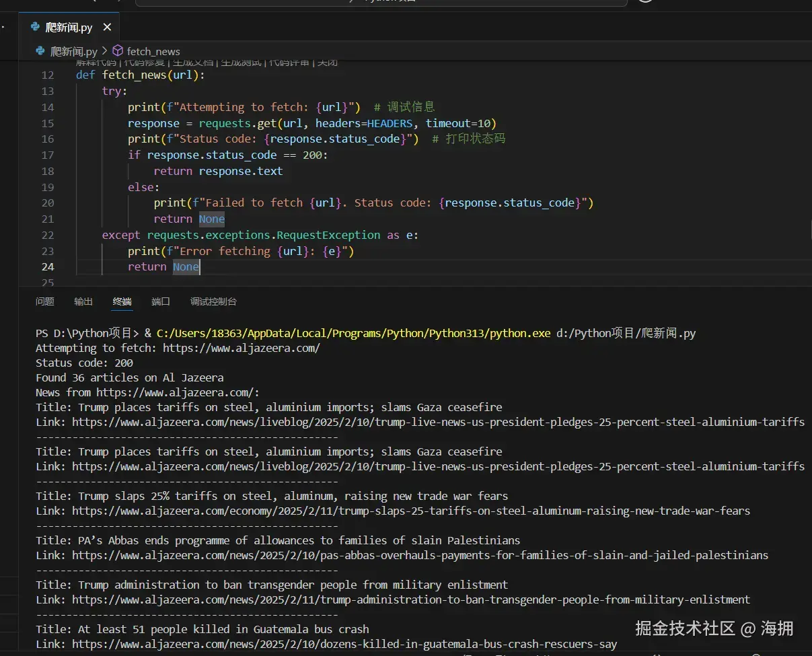
Task: Click the python.exe path in terminal command
Action: [x=353, y=333]
